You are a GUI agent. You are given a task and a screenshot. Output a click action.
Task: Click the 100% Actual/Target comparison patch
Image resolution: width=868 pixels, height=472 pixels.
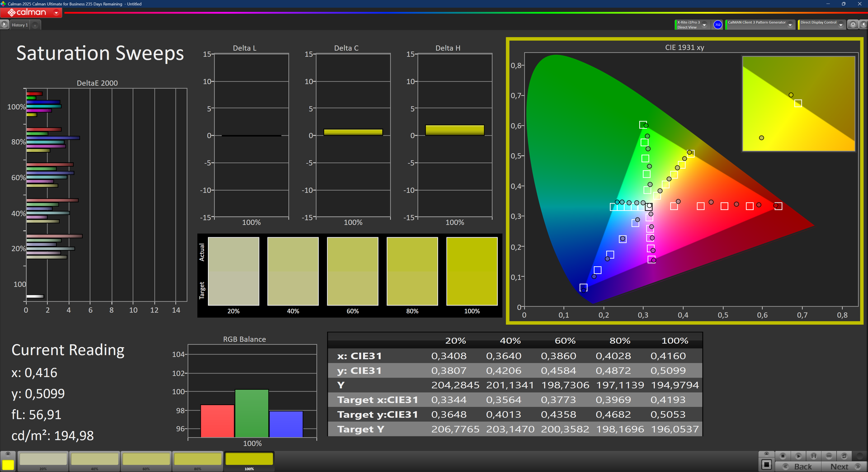(x=472, y=271)
